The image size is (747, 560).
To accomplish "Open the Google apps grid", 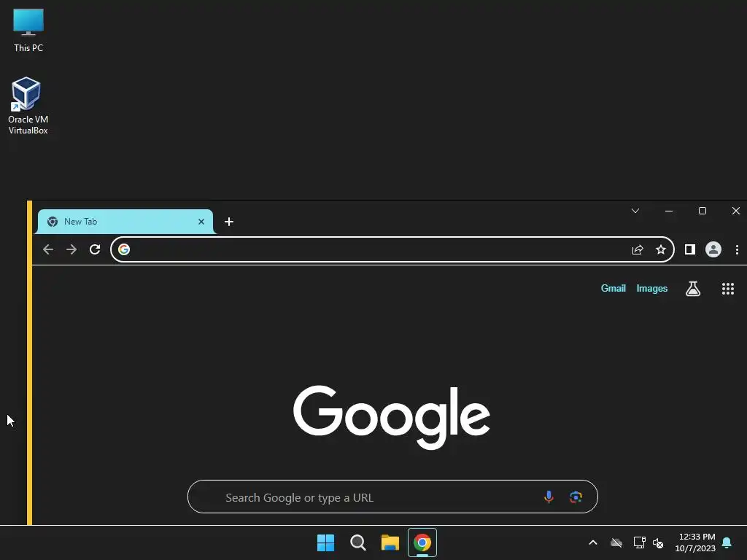I will click(727, 288).
